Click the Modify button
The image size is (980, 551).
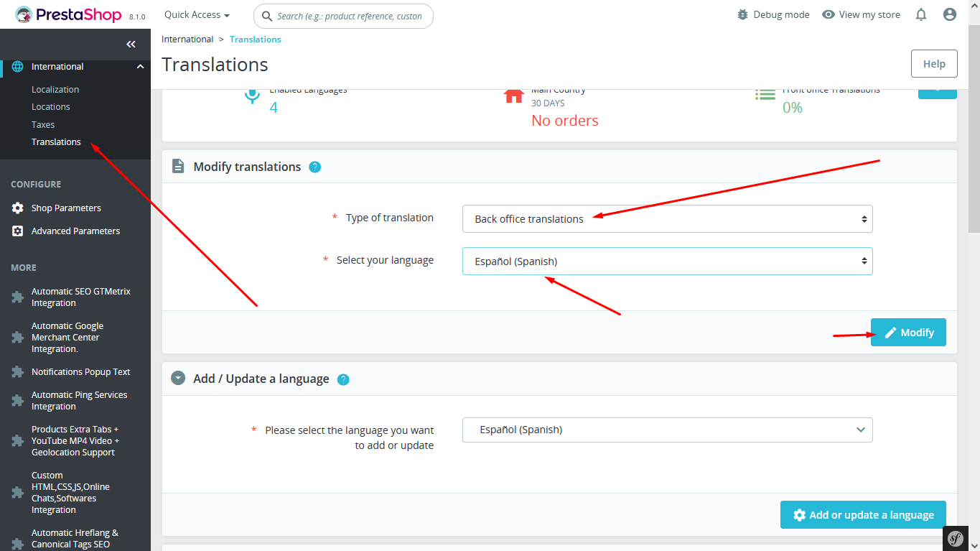click(908, 333)
